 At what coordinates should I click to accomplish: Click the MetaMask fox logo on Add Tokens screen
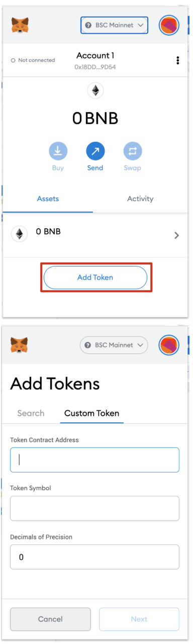(x=19, y=345)
